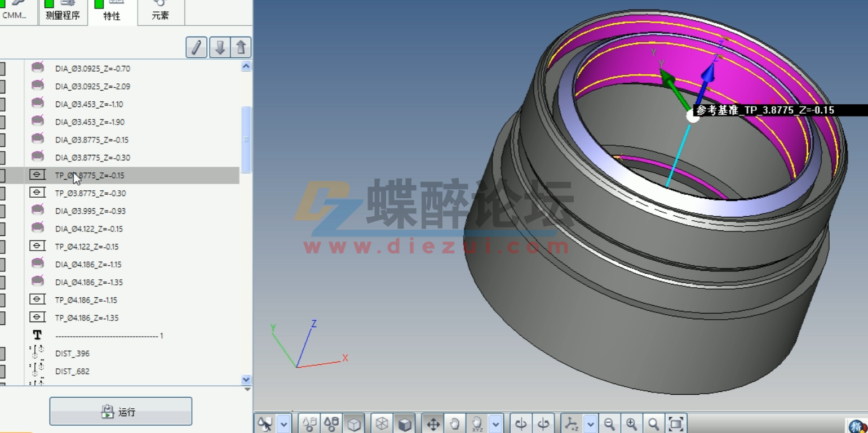
Task: Activate the Pan hand tool
Action: point(454,423)
